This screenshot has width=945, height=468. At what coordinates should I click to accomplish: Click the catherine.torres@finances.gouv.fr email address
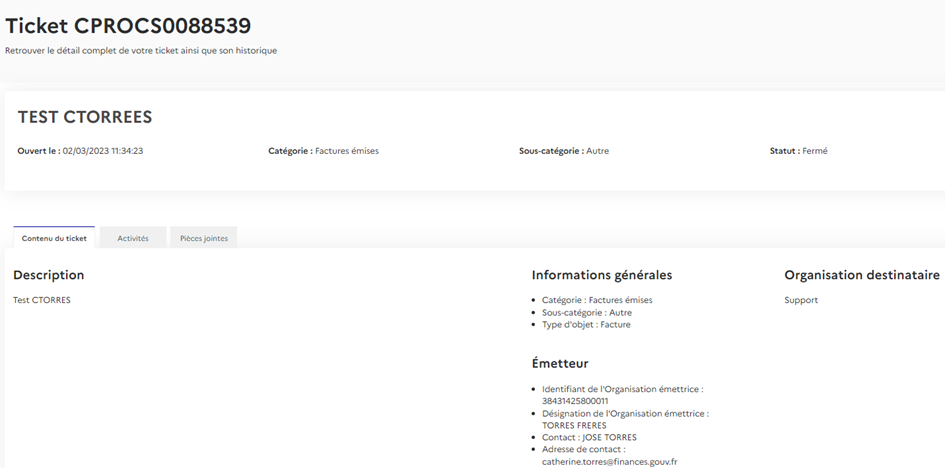click(609, 461)
